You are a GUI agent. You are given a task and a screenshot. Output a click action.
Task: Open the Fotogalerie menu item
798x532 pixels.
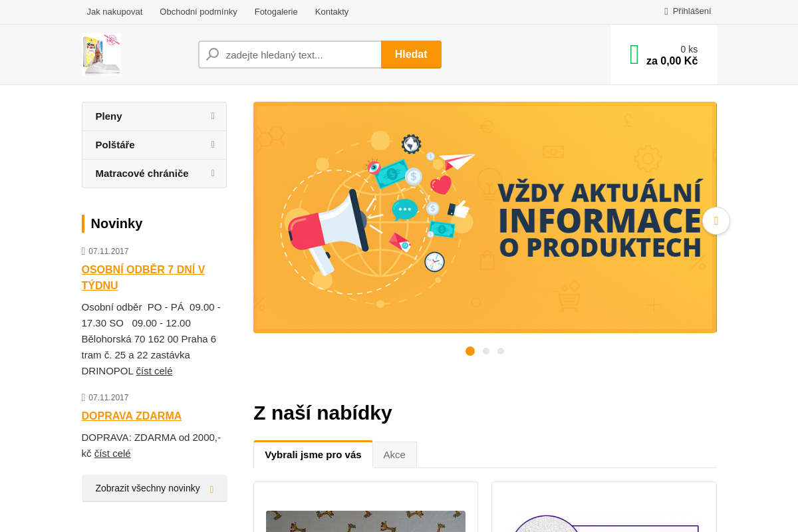[x=276, y=11]
